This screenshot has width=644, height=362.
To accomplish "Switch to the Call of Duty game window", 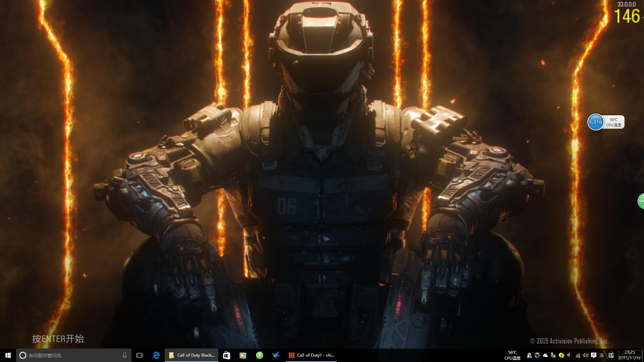I will tap(312, 355).
